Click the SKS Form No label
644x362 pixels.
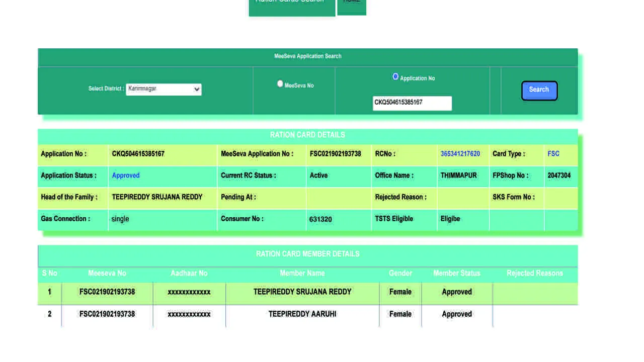[514, 197]
